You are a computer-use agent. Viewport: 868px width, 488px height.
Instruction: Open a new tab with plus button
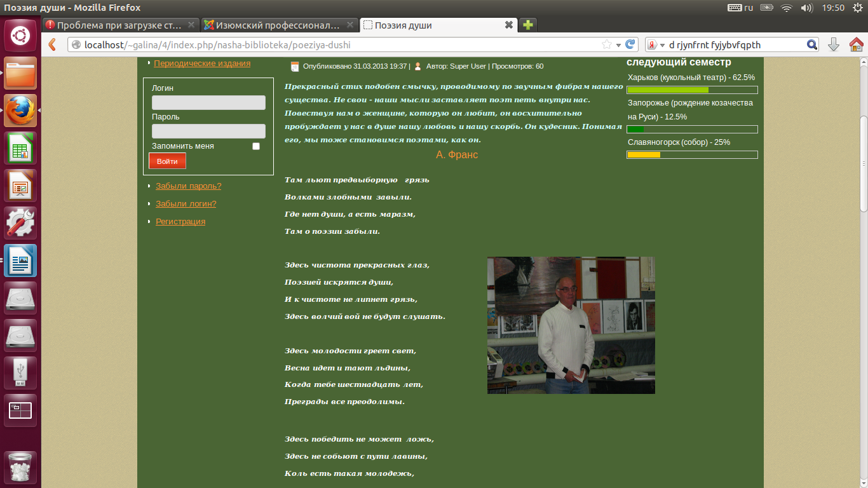click(527, 25)
